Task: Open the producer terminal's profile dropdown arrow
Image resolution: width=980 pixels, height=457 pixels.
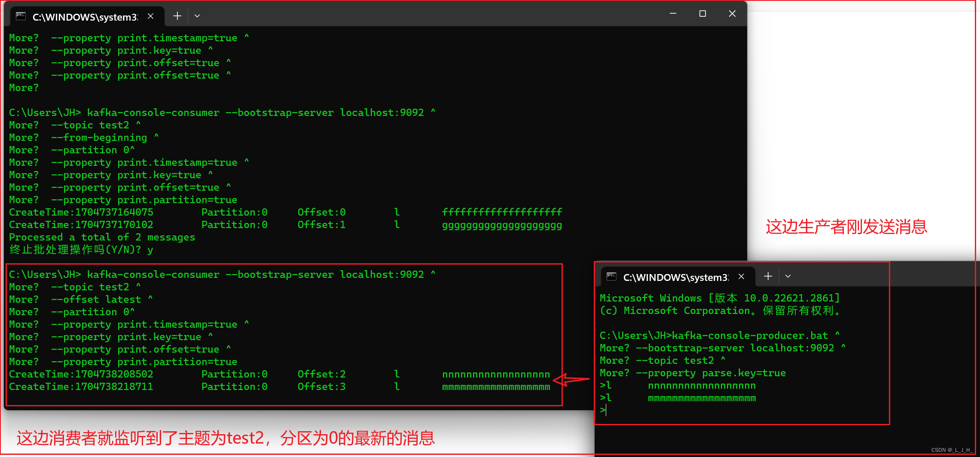Action: (x=788, y=277)
